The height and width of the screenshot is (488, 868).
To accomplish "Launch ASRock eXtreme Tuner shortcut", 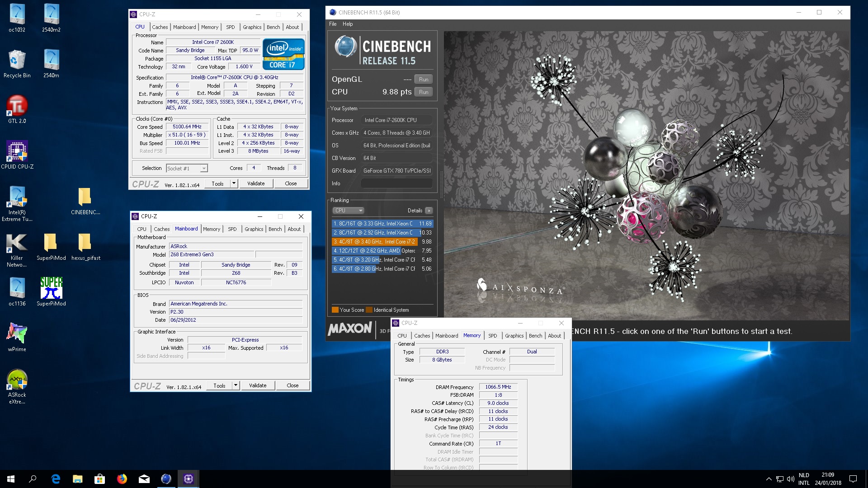I will pyautogui.click(x=17, y=386).
